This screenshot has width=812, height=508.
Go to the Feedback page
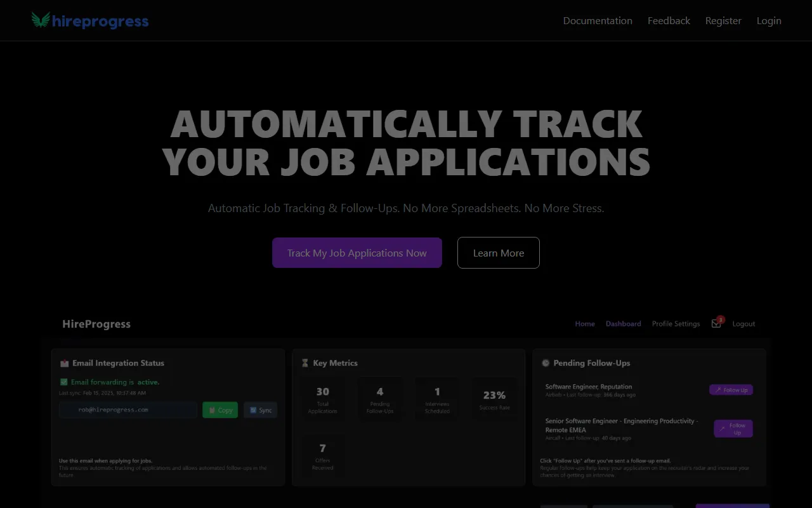point(669,21)
